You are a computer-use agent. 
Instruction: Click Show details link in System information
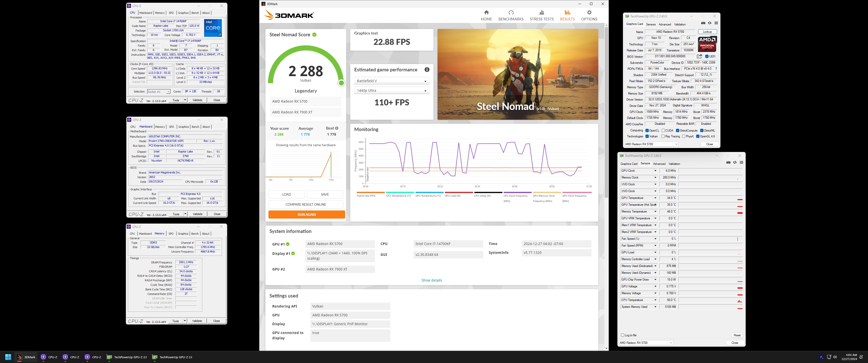tap(432, 280)
